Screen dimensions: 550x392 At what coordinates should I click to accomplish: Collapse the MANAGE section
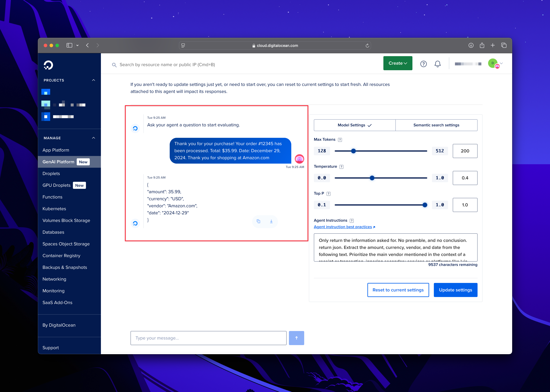[x=93, y=138]
